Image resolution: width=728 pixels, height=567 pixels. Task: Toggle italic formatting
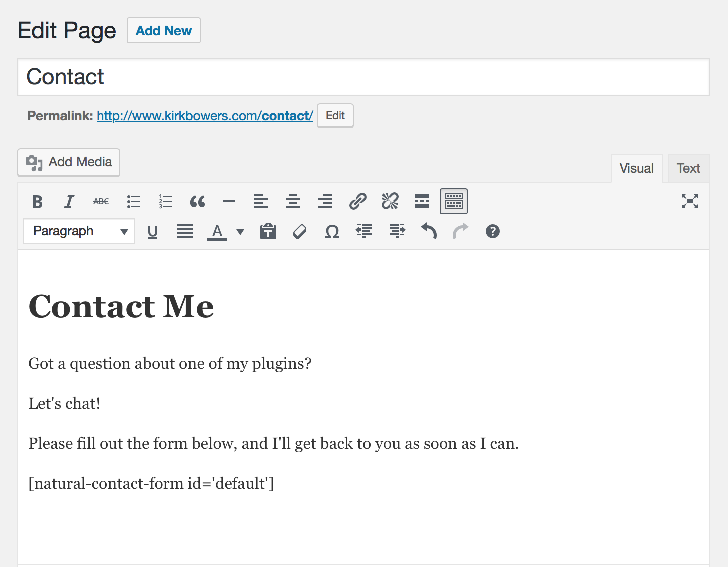(69, 202)
